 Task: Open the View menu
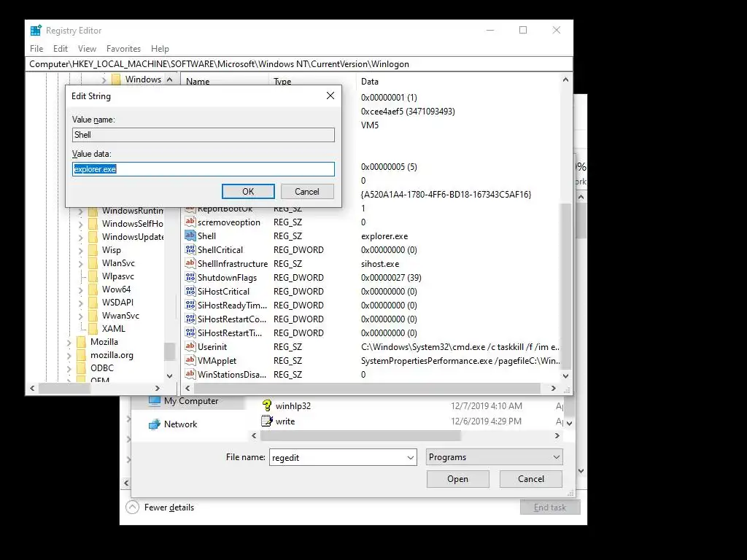87,49
